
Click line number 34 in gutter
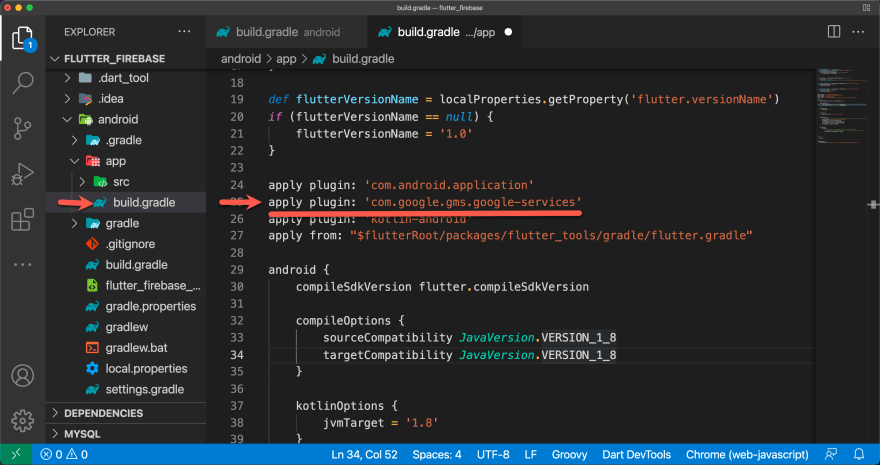(x=237, y=354)
